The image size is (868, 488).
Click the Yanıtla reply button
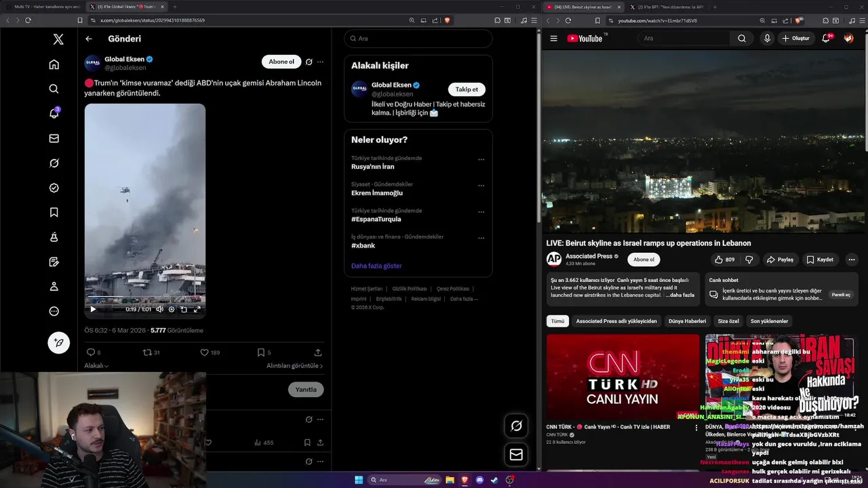pos(306,390)
